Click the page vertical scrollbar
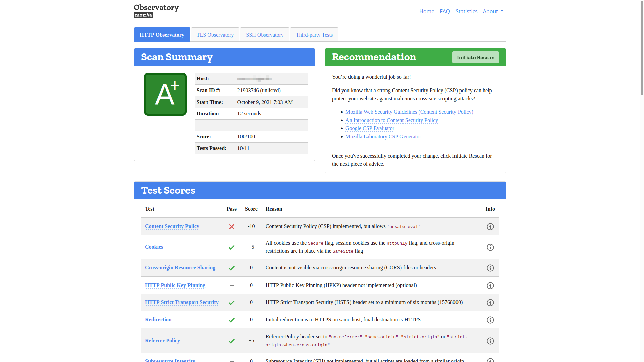The height and width of the screenshot is (362, 644). [642, 49]
